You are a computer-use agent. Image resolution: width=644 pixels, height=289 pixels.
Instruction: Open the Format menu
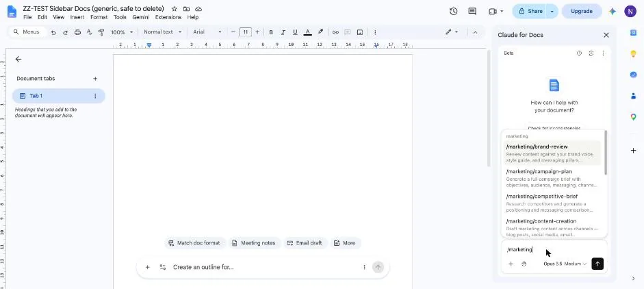[99, 17]
